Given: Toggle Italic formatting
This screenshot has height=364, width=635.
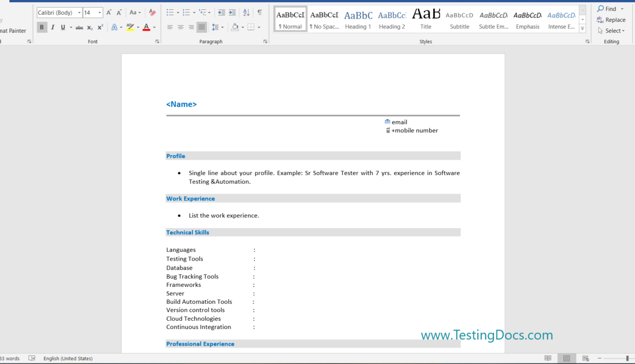Looking at the screenshot, I should pyautogui.click(x=53, y=27).
